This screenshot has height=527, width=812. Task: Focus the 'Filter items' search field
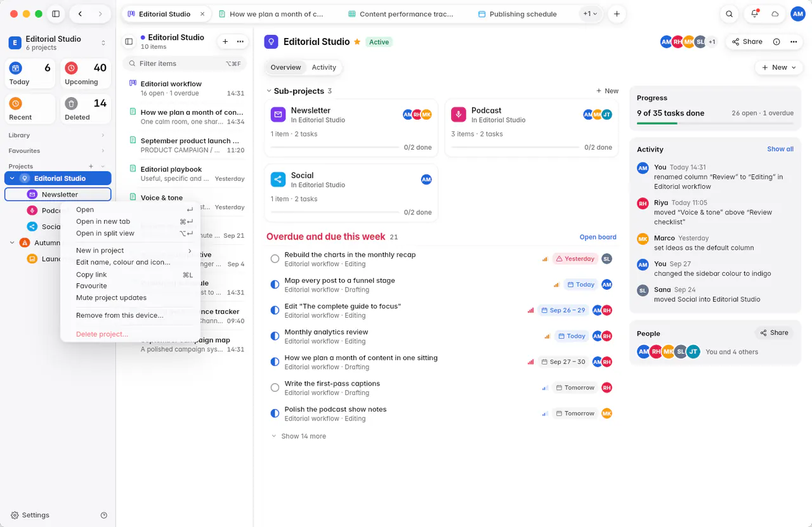[x=184, y=63]
